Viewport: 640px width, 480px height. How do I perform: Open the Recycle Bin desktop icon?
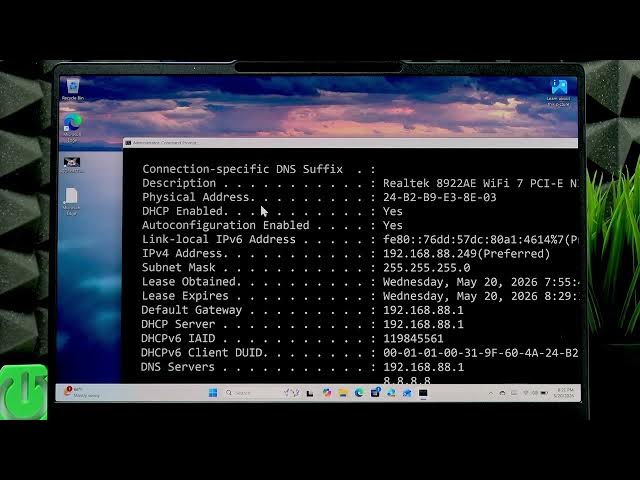click(73, 89)
